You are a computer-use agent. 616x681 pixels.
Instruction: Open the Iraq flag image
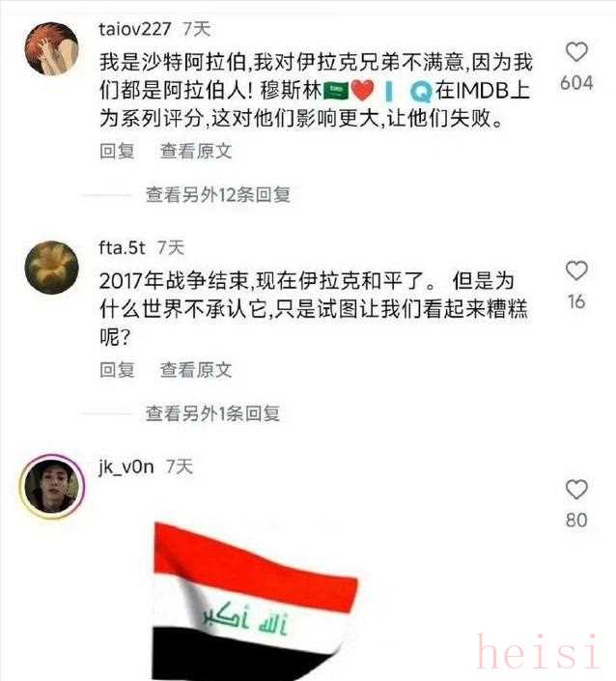point(255,602)
